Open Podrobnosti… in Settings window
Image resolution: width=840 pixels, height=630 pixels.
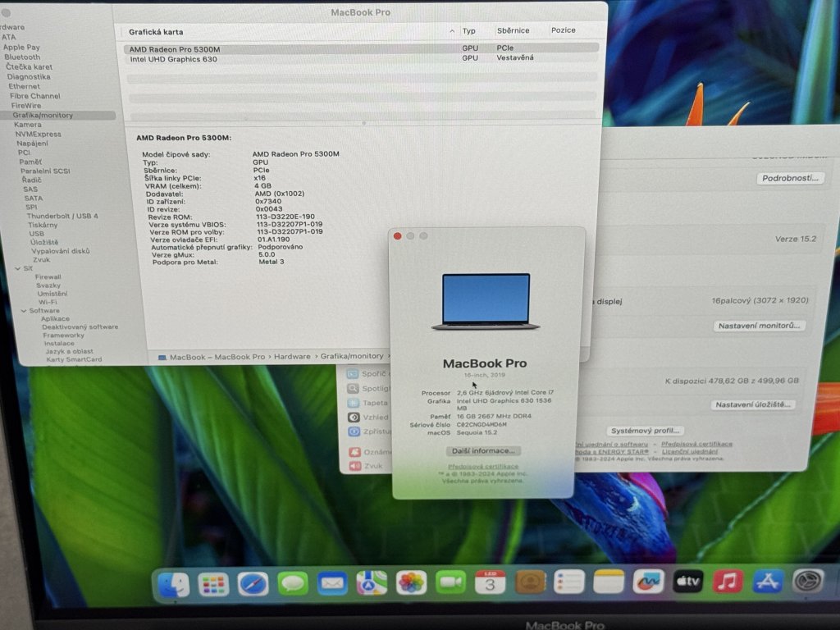(x=790, y=178)
